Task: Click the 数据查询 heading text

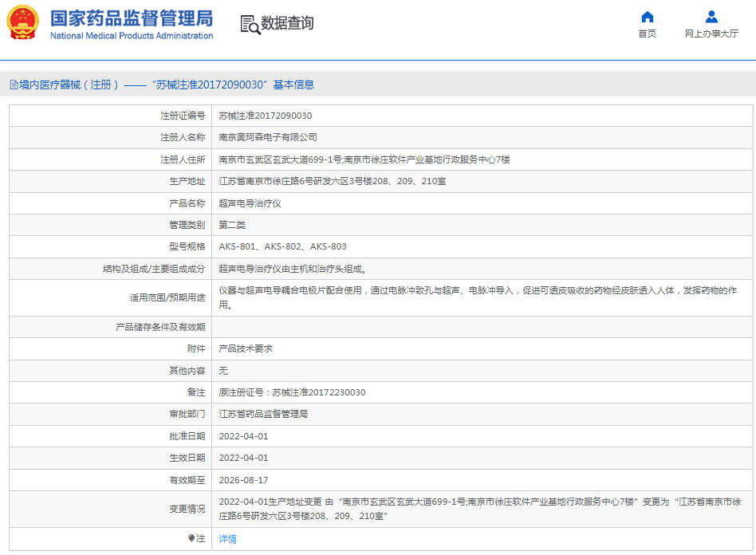Action: (287, 24)
